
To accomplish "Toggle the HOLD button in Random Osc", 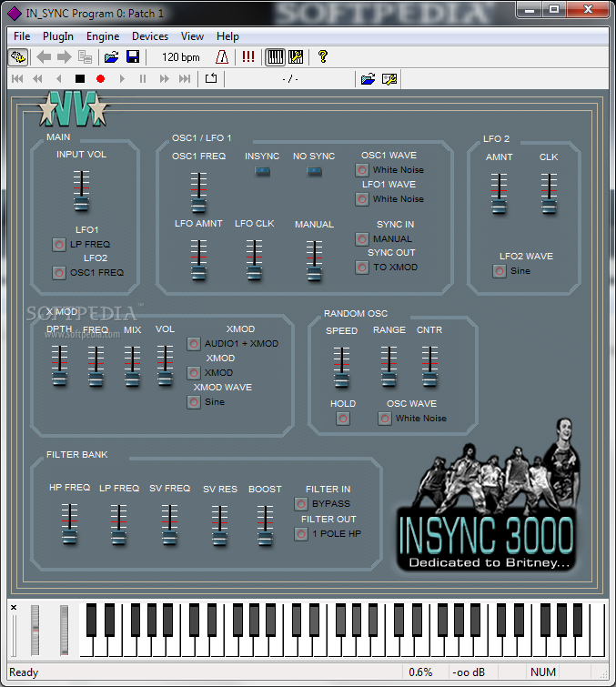I will [343, 419].
